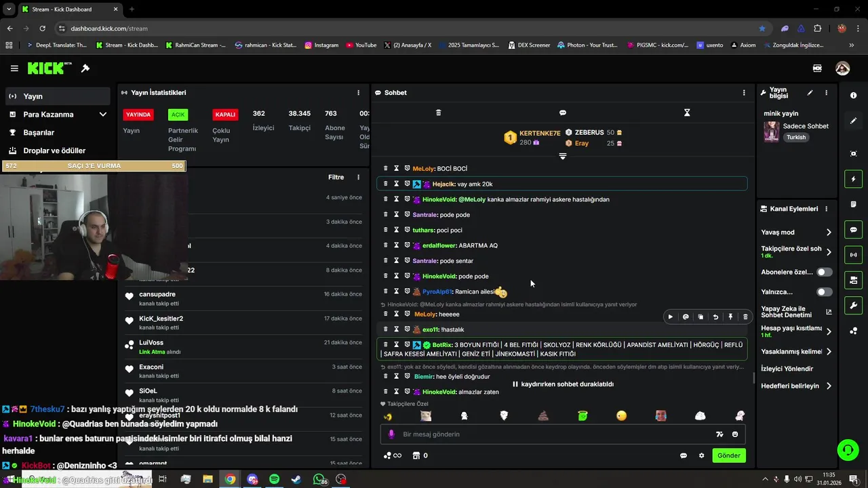Click the green headset support button

click(x=847, y=449)
